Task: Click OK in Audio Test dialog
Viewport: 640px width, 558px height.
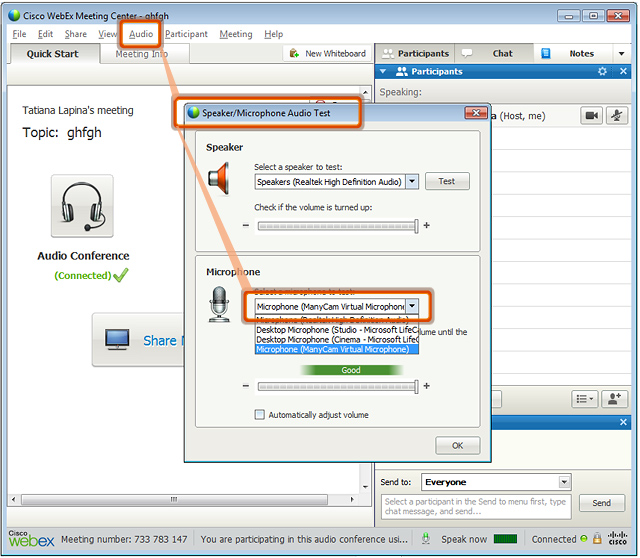Action: [458, 446]
